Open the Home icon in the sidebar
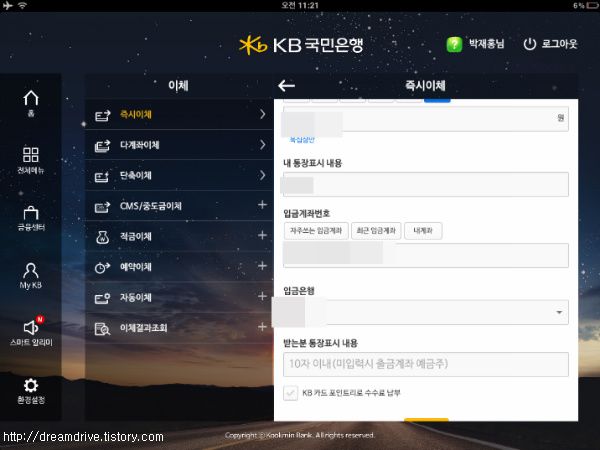The width and height of the screenshot is (600, 450). coord(31,98)
